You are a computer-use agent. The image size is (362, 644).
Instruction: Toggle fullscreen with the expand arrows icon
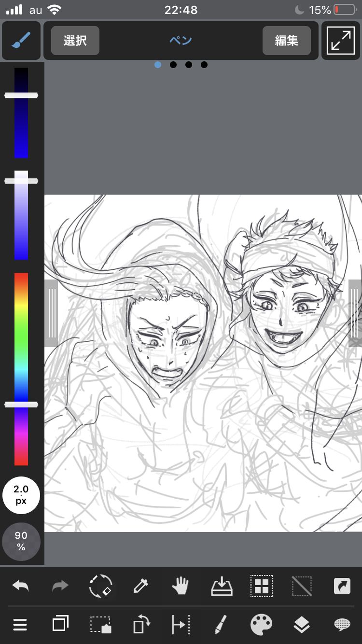pyautogui.click(x=341, y=41)
